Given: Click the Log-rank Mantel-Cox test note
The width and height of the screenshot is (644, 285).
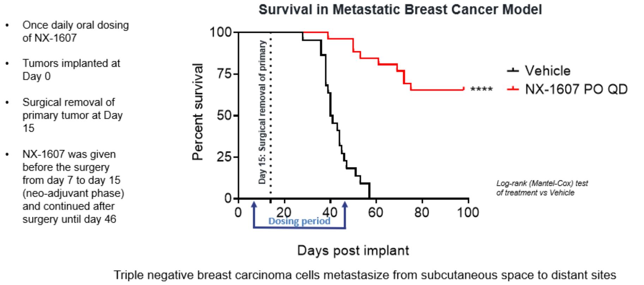Looking at the screenshot, I should coord(542,188).
